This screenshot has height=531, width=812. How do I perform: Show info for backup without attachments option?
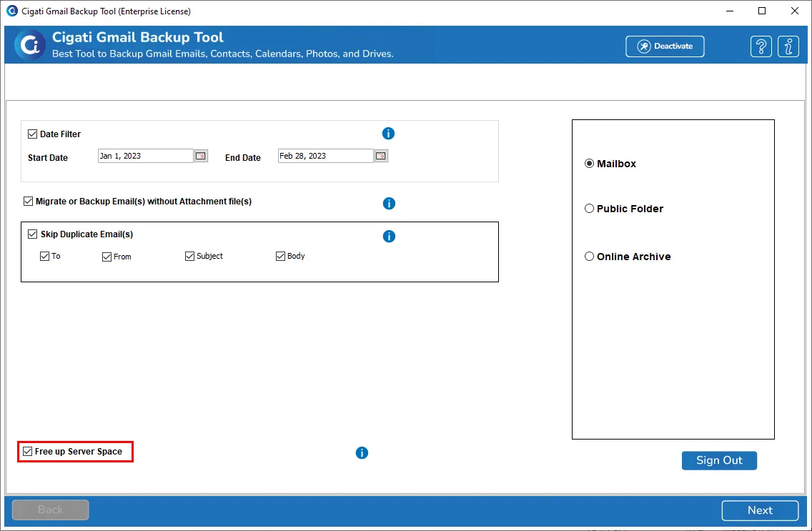coord(389,204)
